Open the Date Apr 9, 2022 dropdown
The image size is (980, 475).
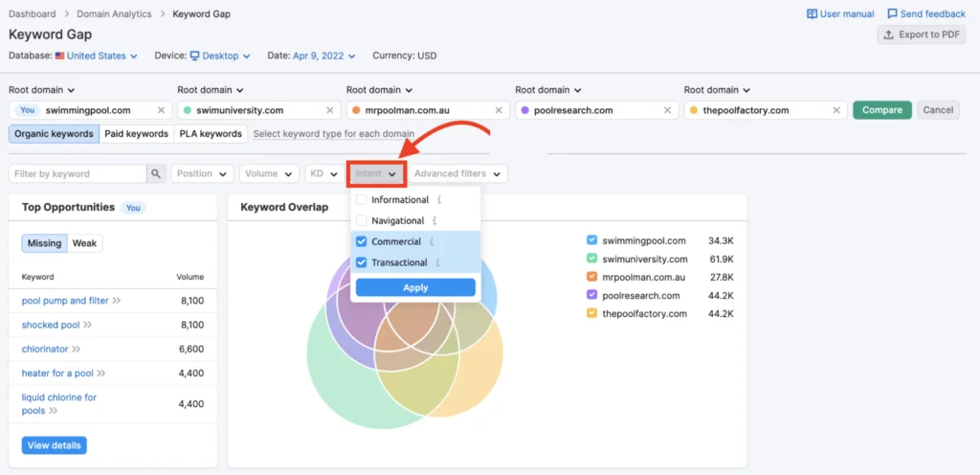pos(323,56)
